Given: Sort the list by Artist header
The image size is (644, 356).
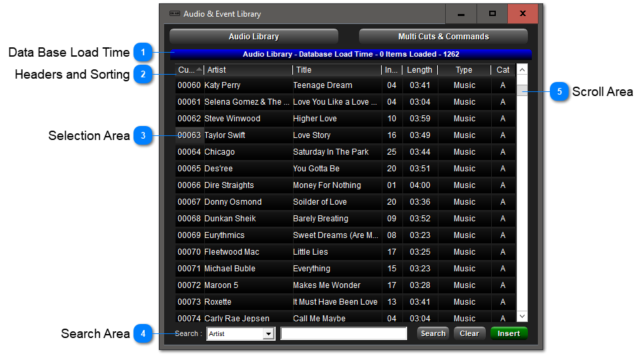Looking at the screenshot, I should (x=248, y=70).
